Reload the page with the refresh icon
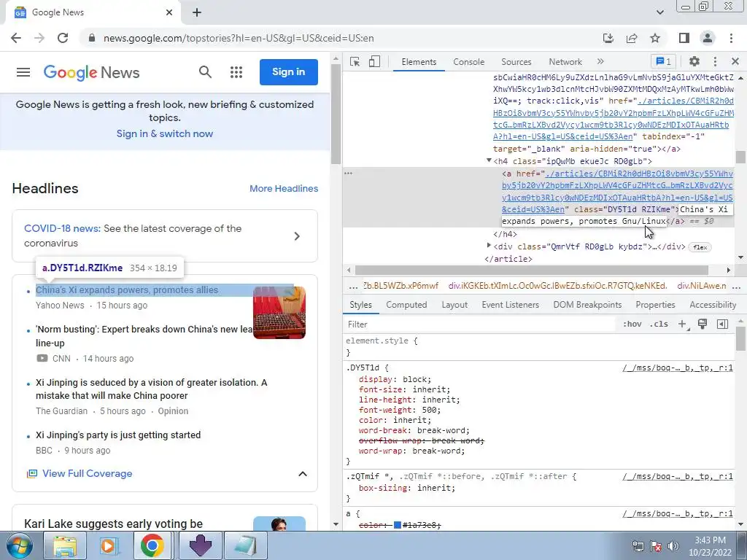The height and width of the screenshot is (560, 747). pyautogui.click(x=63, y=38)
